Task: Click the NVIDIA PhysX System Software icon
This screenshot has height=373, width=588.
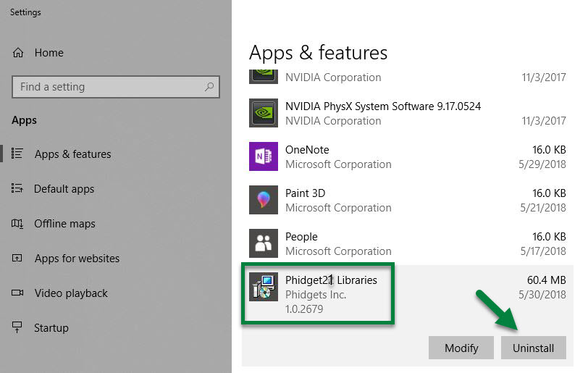Action: pyautogui.click(x=264, y=113)
